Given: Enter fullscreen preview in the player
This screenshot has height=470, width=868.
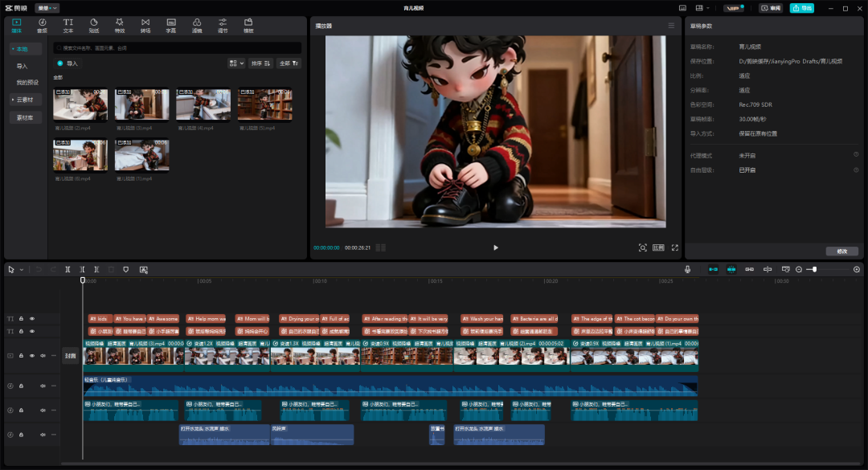Looking at the screenshot, I should click(x=674, y=247).
